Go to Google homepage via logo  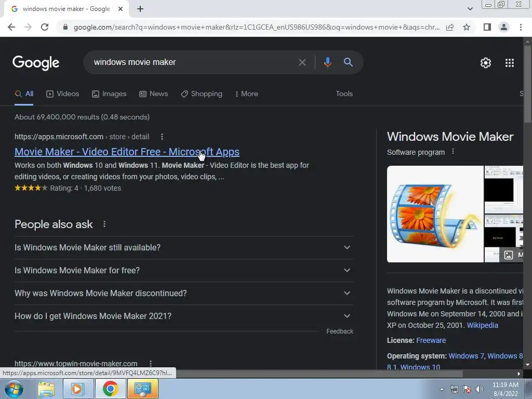[x=36, y=63]
